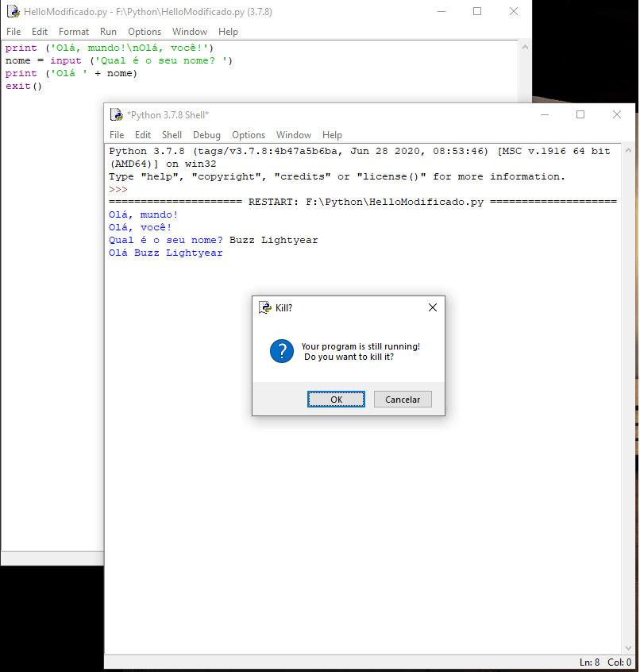
Task: Click the up arrow of the Shell scrollbar
Action: (x=628, y=151)
